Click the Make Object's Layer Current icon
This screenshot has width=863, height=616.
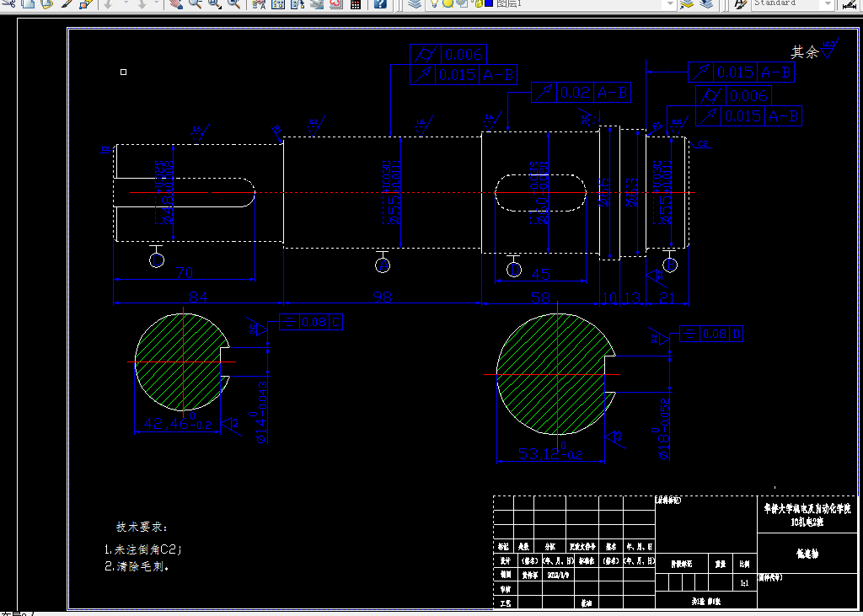pos(686,4)
